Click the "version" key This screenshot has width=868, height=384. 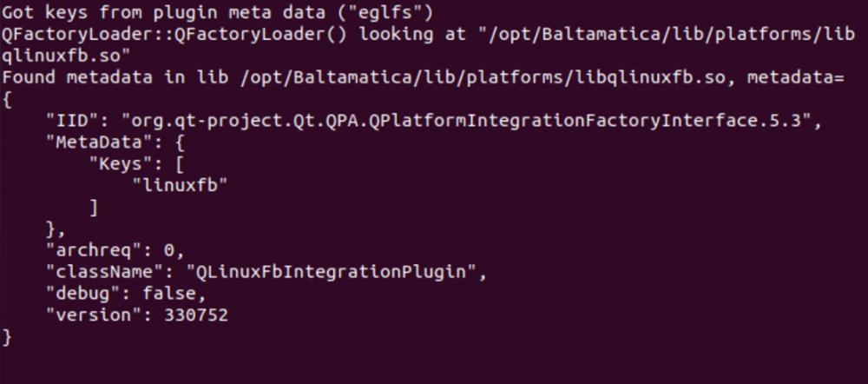pyautogui.click(x=95, y=315)
